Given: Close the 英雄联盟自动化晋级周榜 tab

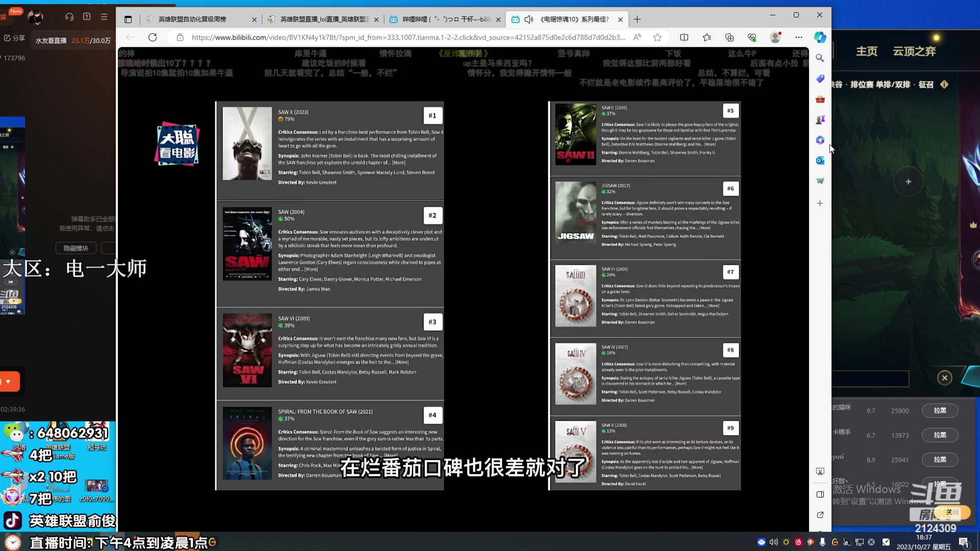Looking at the screenshot, I should click(x=254, y=19).
